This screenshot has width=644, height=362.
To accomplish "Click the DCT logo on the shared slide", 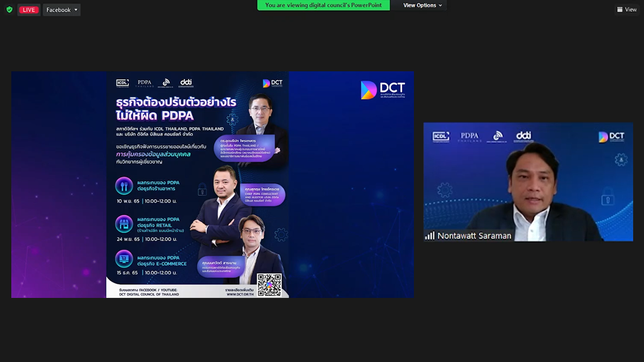I will click(x=383, y=90).
